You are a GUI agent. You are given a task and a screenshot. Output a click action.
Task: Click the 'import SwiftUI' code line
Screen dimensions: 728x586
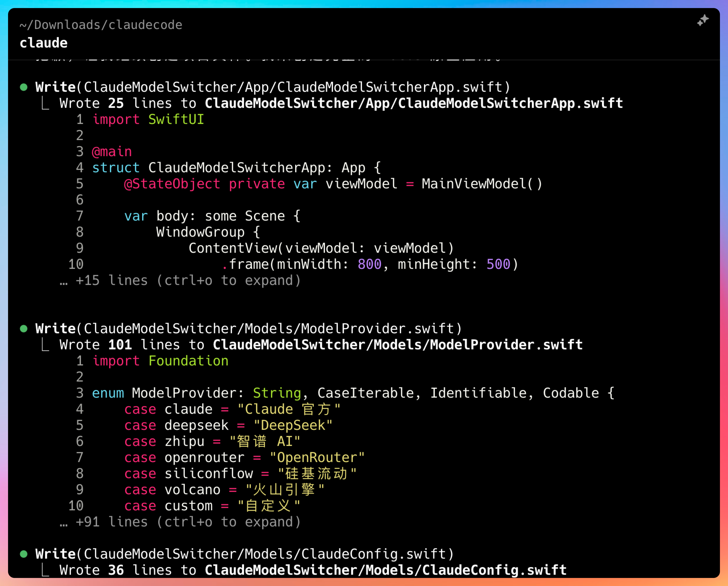pos(148,120)
